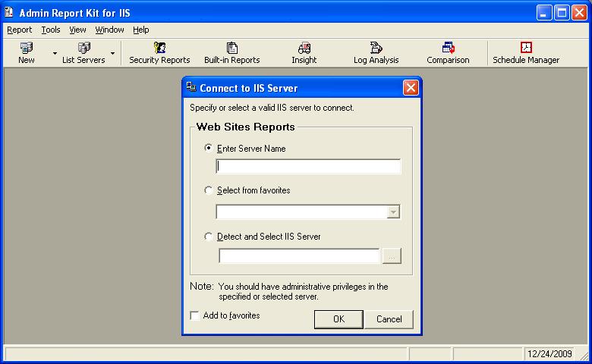This screenshot has height=364, width=592.
Task: Select the Detect and Select IIS Server option
Action: [x=208, y=237]
